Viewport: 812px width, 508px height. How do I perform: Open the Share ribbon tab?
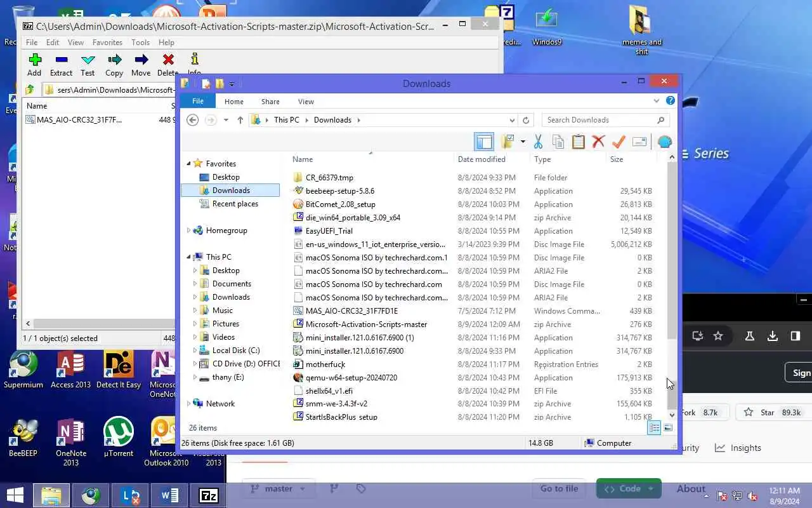270,102
